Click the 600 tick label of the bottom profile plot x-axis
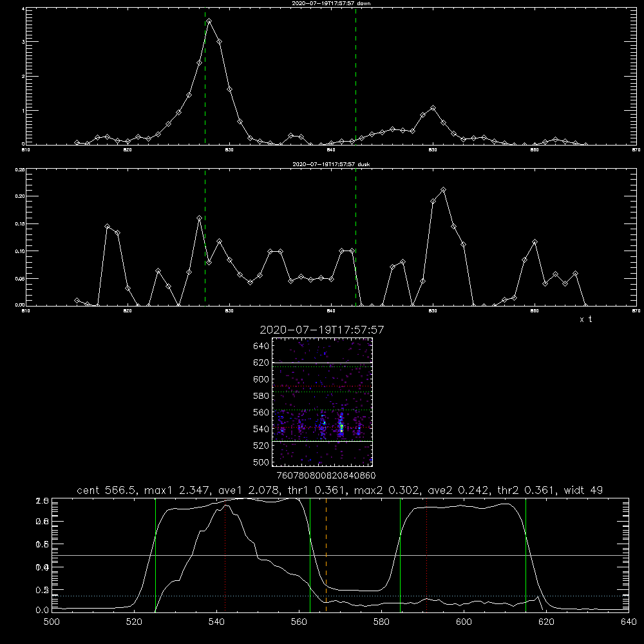The image size is (644, 644). (464, 622)
